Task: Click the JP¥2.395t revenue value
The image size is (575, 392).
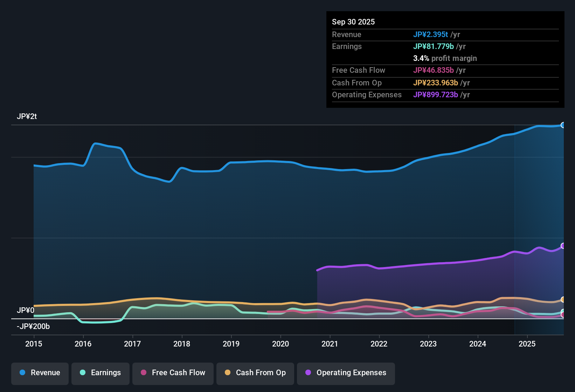Action: pyautogui.click(x=431, y=35)
